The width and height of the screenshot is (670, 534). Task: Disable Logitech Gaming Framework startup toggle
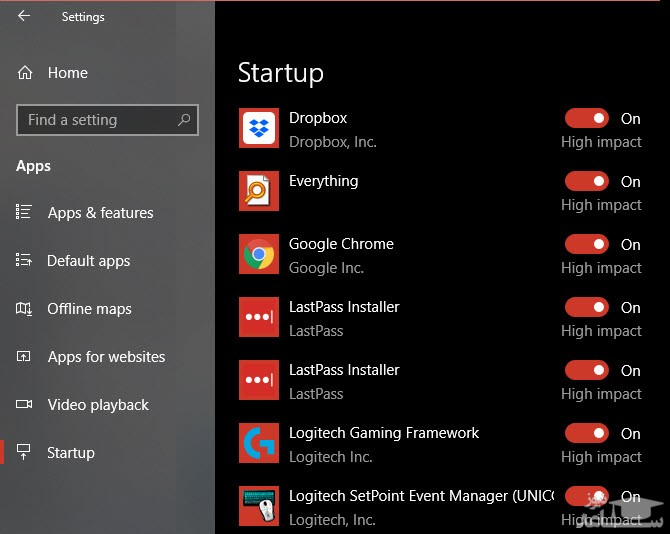586,433
